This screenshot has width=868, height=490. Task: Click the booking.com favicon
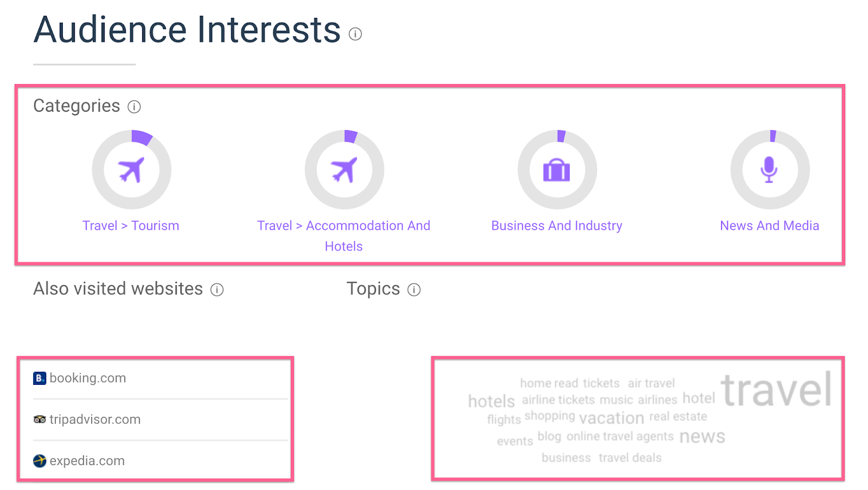pyautogui.click(x=40, y=378)
